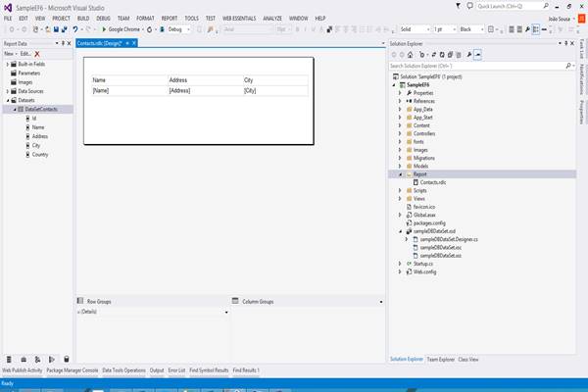Image resolution: width=588 pixels, height=392 pixels.
Task: Open the FILE menu
Action: 8,19
